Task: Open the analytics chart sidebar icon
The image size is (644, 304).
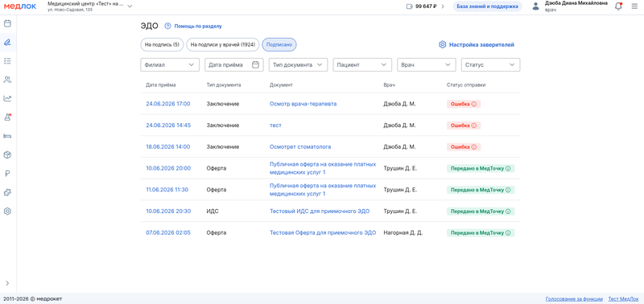Action: (x=7, y=98)
